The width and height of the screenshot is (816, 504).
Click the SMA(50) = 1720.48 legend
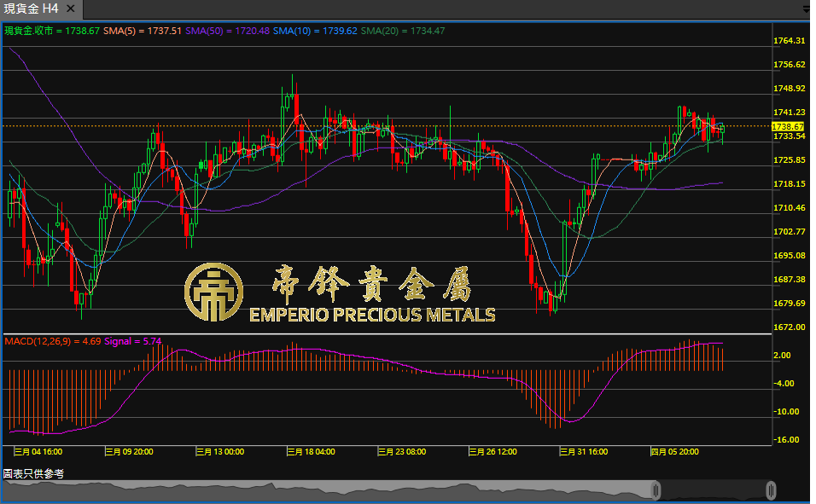coord(227,31)
